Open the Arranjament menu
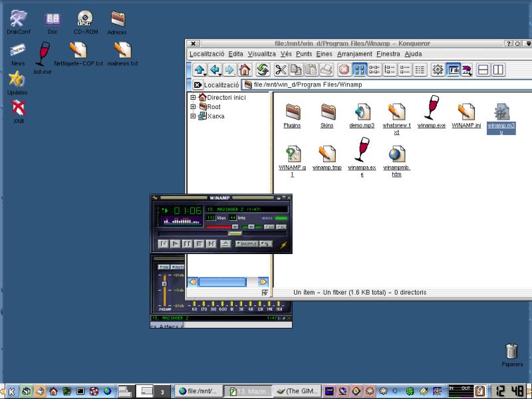 click(x=354, y=54)
